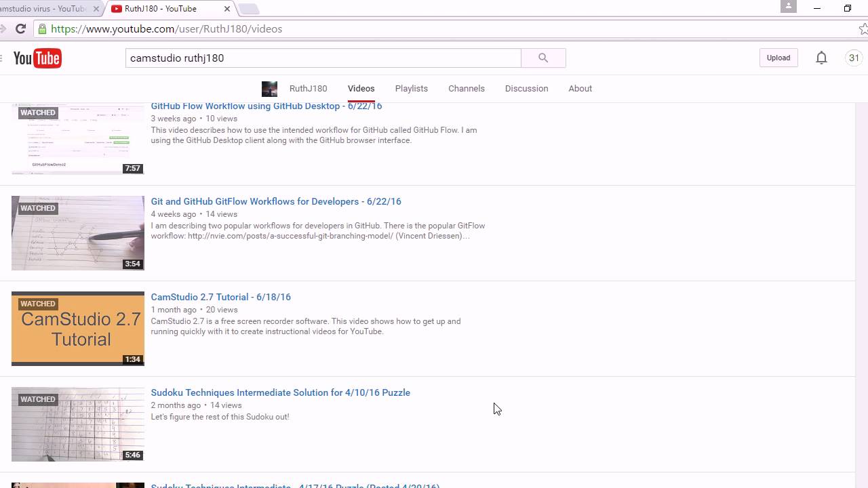
Task: Click the green secure lock icon
Action: coord(43,29)
